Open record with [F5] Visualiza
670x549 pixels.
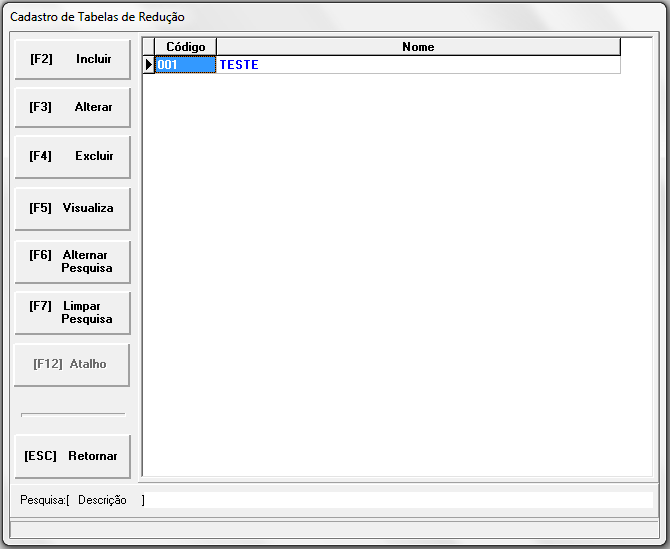click(x=72, y=209)
